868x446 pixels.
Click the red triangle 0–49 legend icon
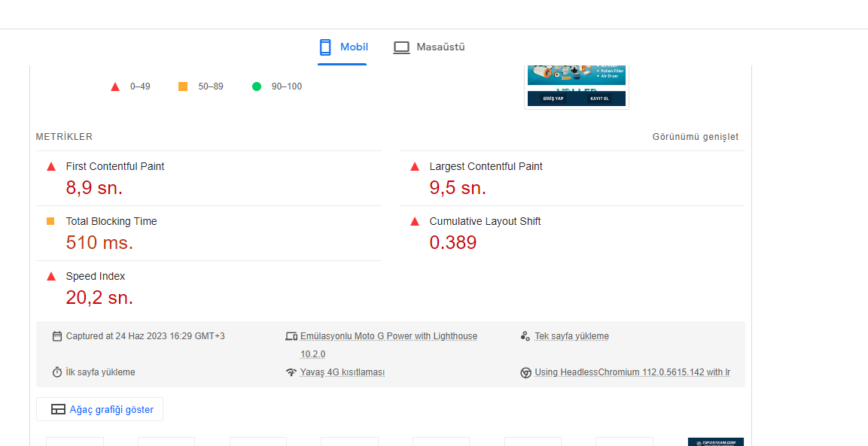115,87
